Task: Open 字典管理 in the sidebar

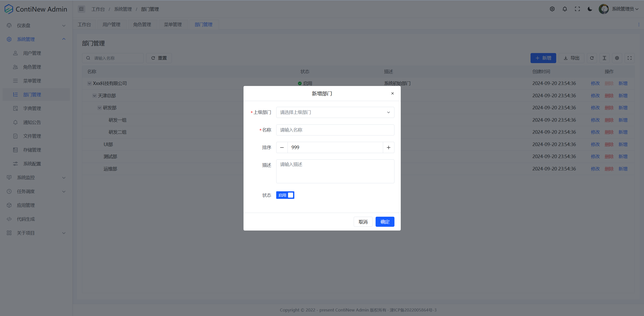Action: tap(32, 108)
